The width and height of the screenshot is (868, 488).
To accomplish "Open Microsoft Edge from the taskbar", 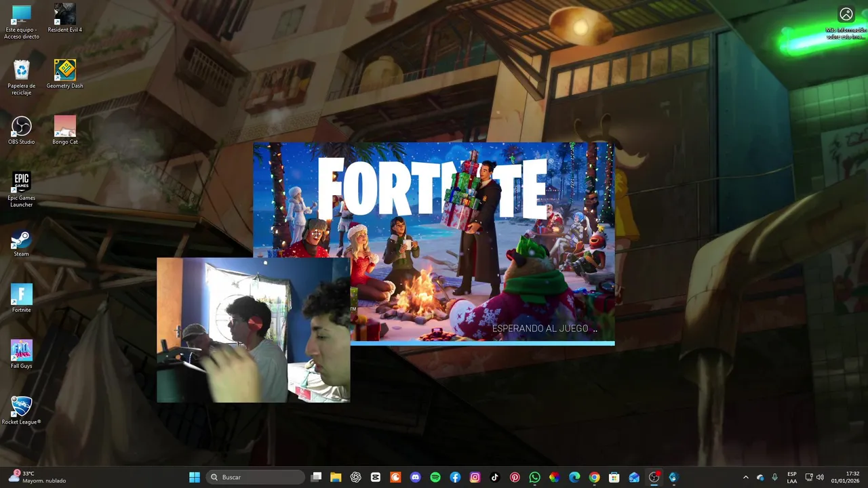I will tap(574, 477).
